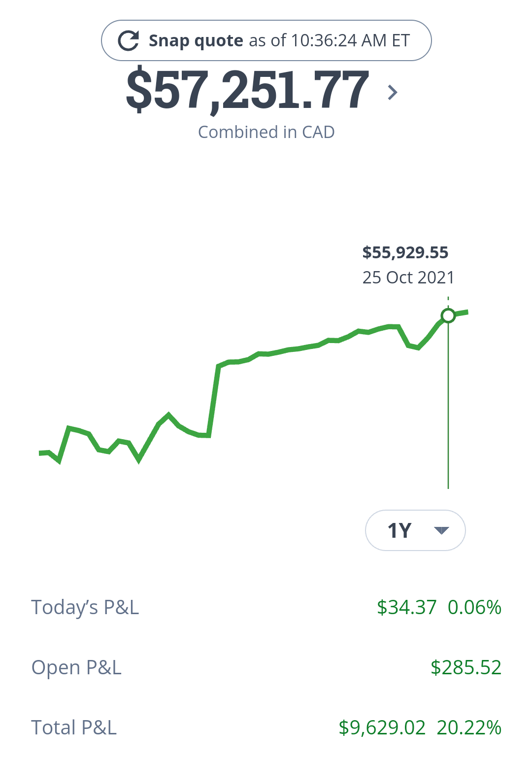The height and width of the screenshot is (763, 532).
Task: Select the Open P&L row label
Action: tap(76, 667)
